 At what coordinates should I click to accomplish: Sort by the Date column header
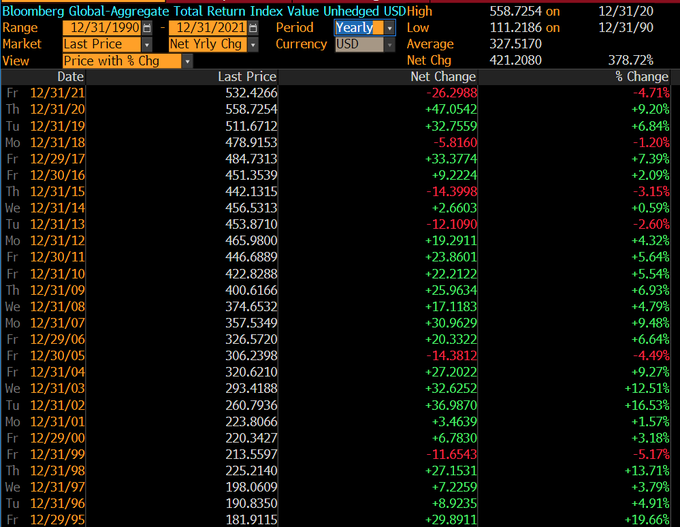coord(70,77)
